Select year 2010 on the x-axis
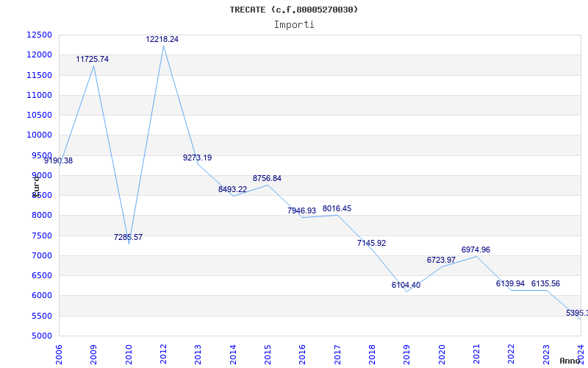588x368 pixels. pyautogui.click(x=129, y=355)
